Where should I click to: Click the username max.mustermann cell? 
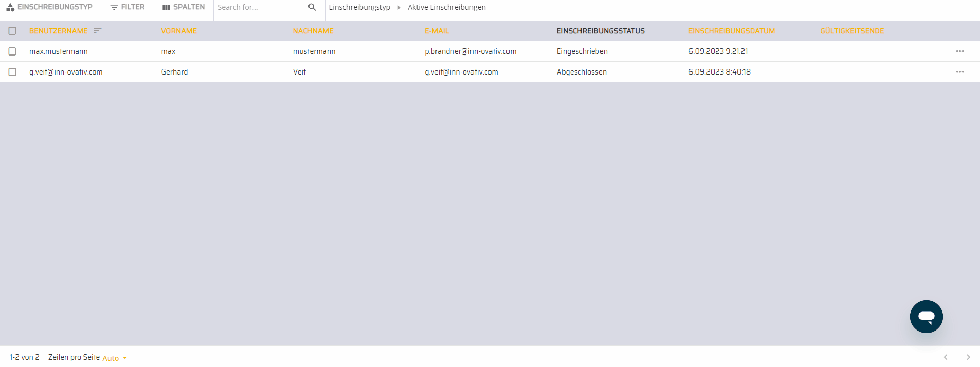pos(59,51)
